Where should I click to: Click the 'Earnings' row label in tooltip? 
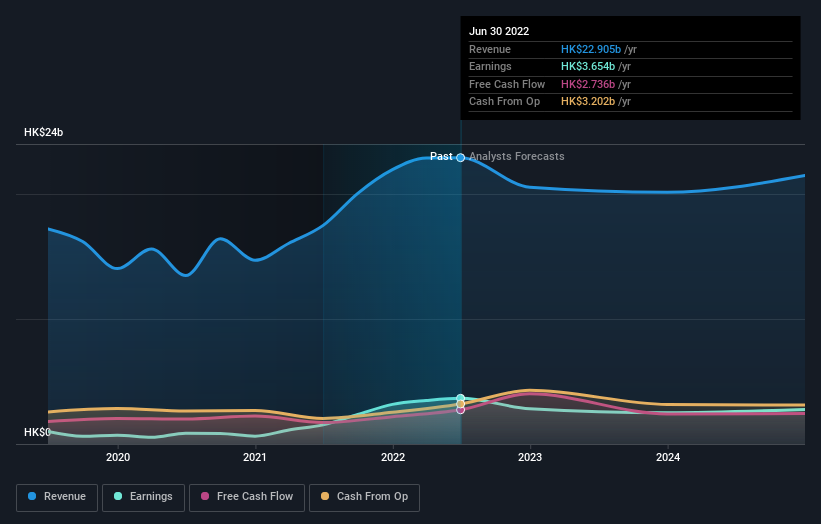point(490,66)
